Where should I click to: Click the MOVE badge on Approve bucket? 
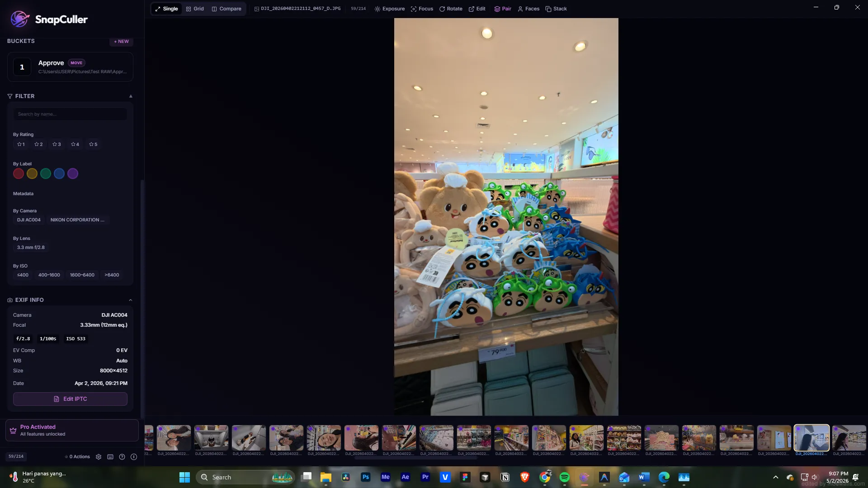tap(76, 63)
